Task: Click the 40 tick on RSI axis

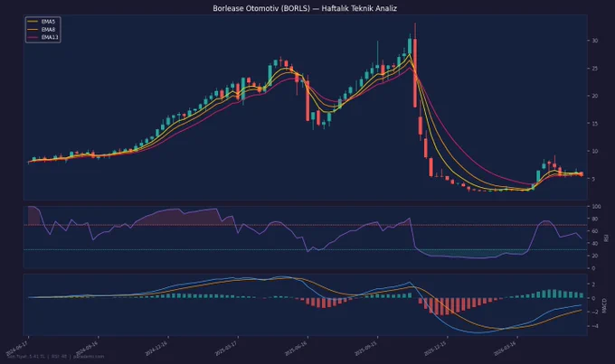Action: click(x=595, y=244)
